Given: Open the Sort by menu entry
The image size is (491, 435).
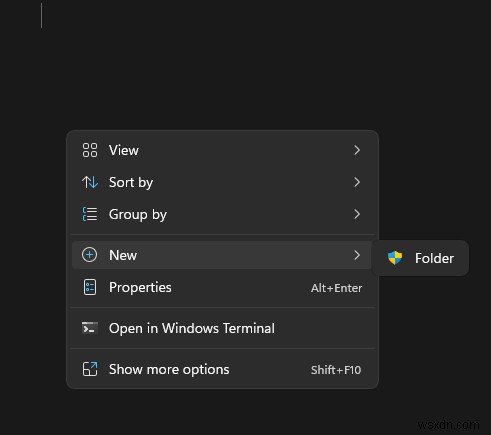Looking at the screenshot, I should coord(222,182).
